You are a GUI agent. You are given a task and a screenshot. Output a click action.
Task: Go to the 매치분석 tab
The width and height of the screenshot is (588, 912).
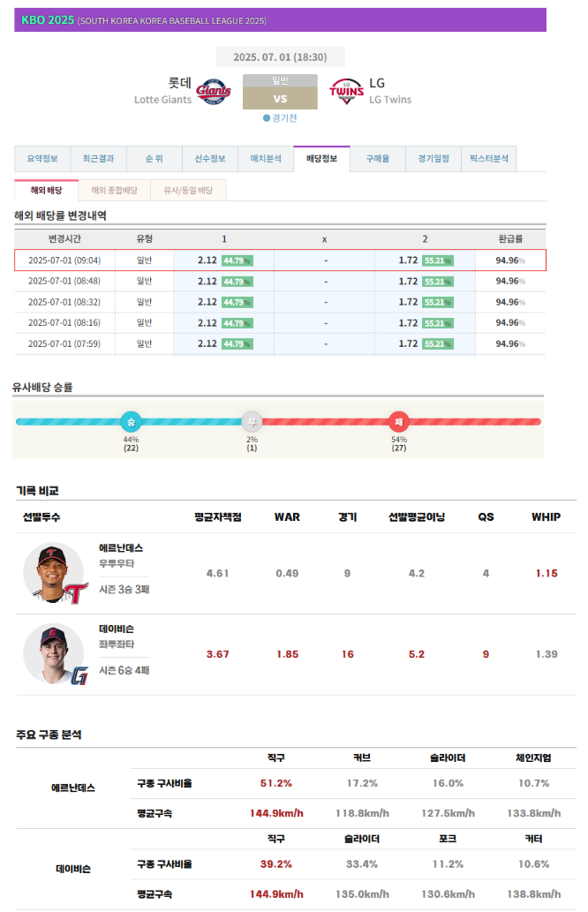[266, 159]
